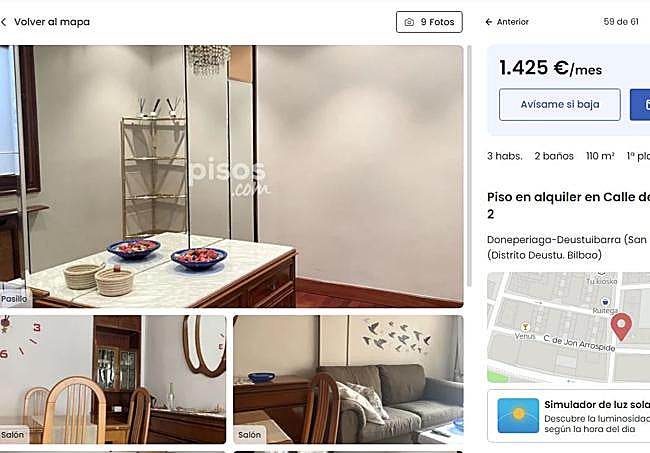Click the back chevron beside Volver al mapa
Screen dimensions: 650x453
[4, 22]
